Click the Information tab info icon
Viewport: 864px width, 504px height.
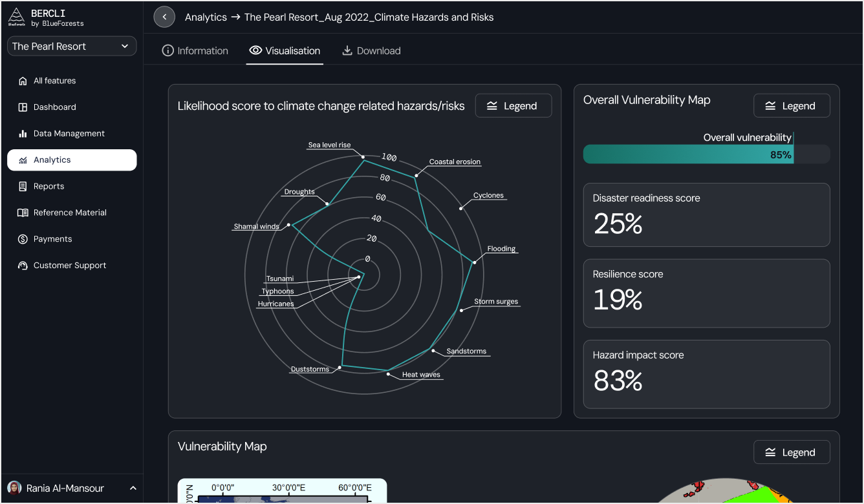(168, 50)
